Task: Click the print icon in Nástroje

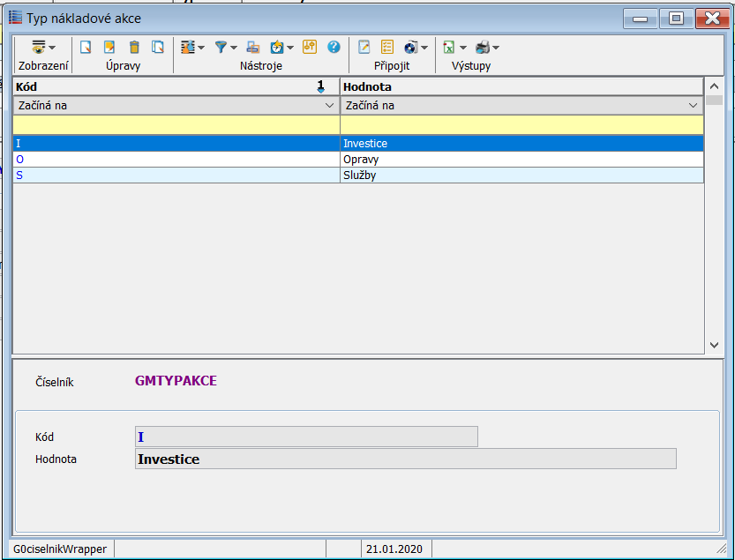Action: pos(252,48)
